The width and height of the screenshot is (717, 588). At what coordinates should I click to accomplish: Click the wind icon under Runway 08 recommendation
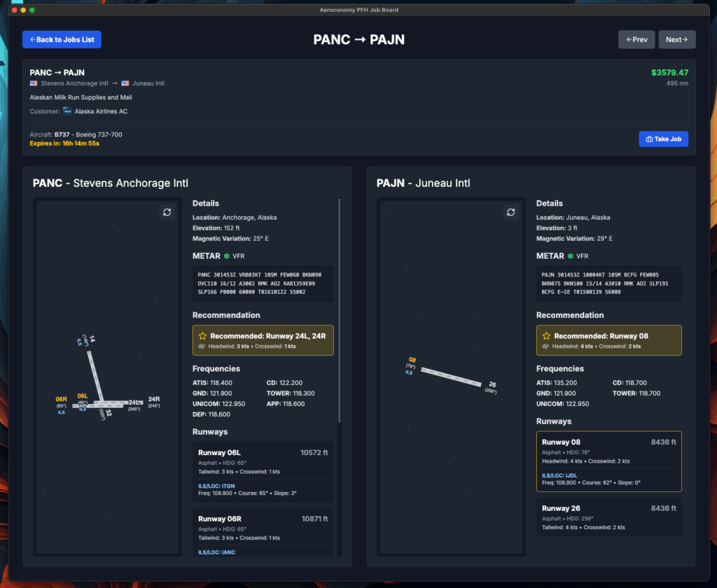click(x=545, y=346)
